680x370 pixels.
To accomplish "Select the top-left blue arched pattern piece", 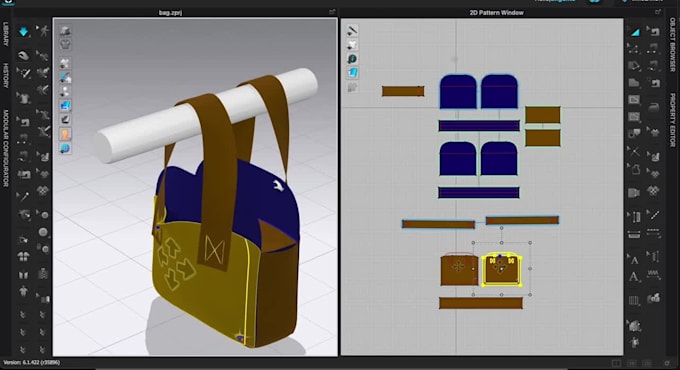I will click(458, 92).
